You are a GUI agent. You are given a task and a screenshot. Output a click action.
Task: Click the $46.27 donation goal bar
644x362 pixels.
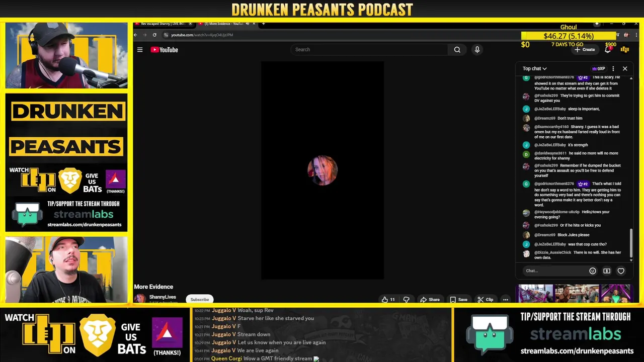coord(569,36)
